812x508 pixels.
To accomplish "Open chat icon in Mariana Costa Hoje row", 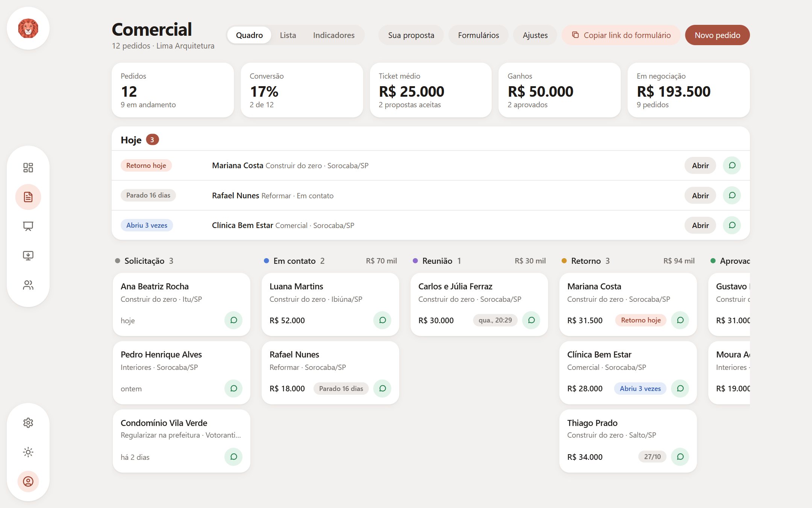I will click(x=732, y=165).
